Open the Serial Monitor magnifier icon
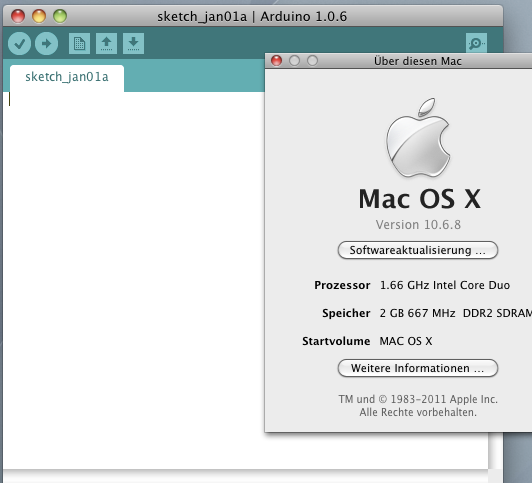The height and width of the screenshot is (483, 532). [x=476, y=43]
